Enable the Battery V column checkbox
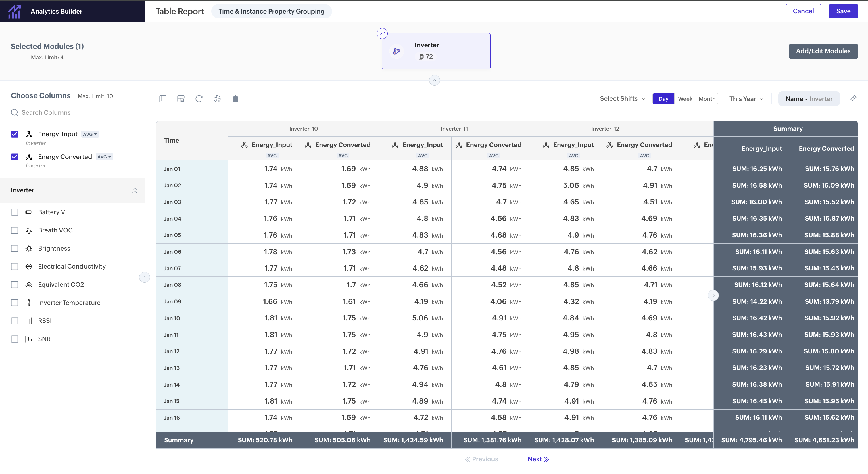 14,212
